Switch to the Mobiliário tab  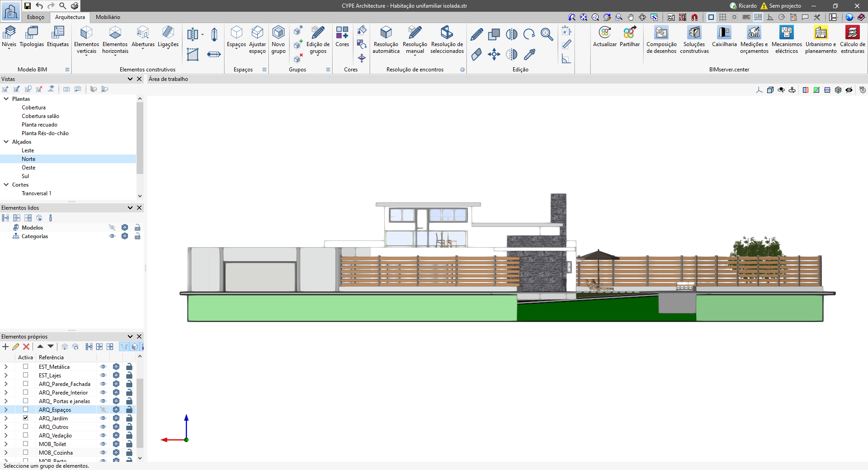coord(108,17)
